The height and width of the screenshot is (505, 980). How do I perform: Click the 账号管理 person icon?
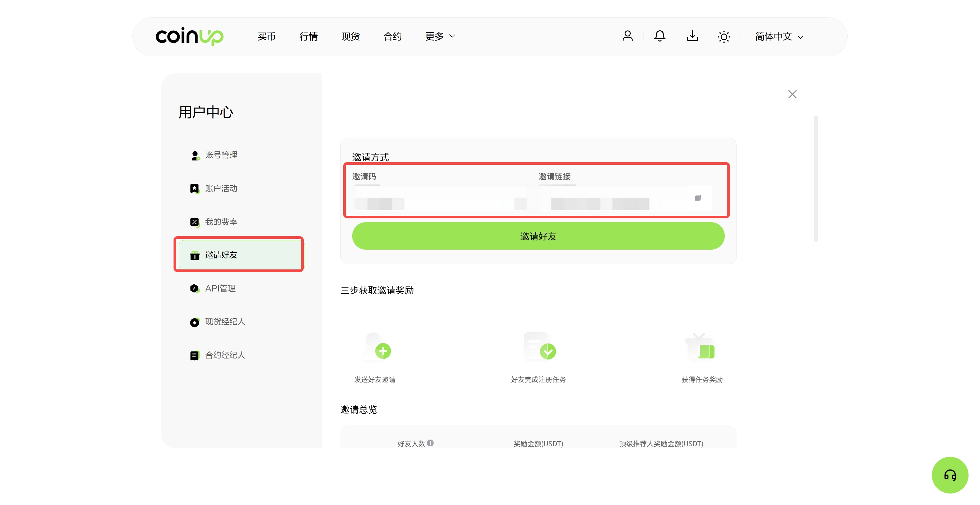(x=195, y=156)
